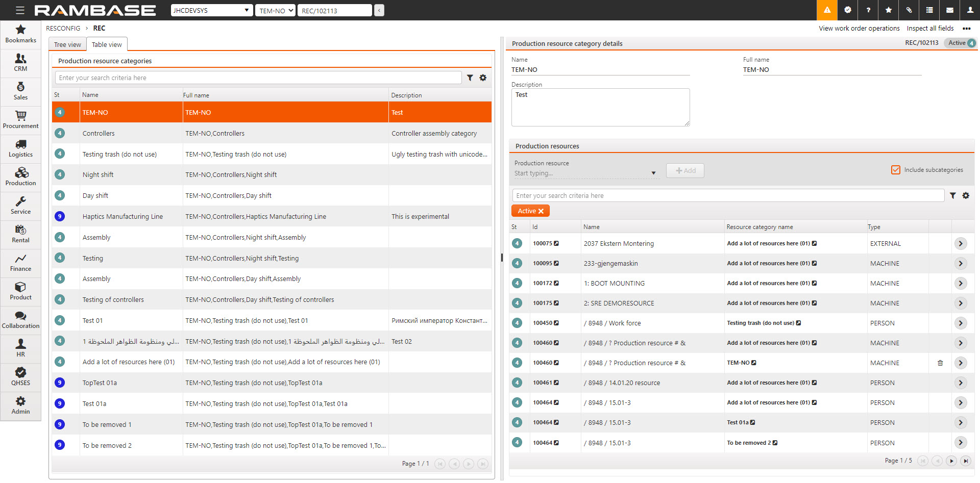
Task: Select the Table view tab
Action: point(107,44)
